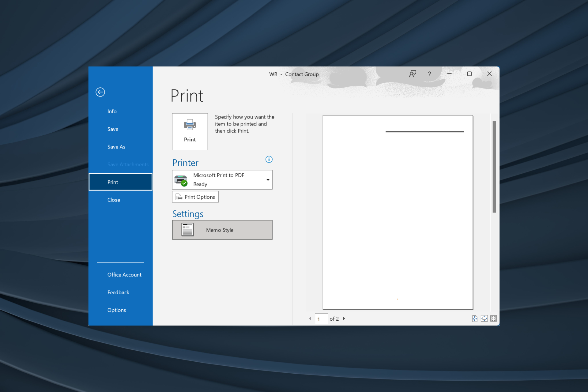Select Print in the backstage sidebar
The height and width of the screenshot is (392, 588).
[x=121, y=182]
